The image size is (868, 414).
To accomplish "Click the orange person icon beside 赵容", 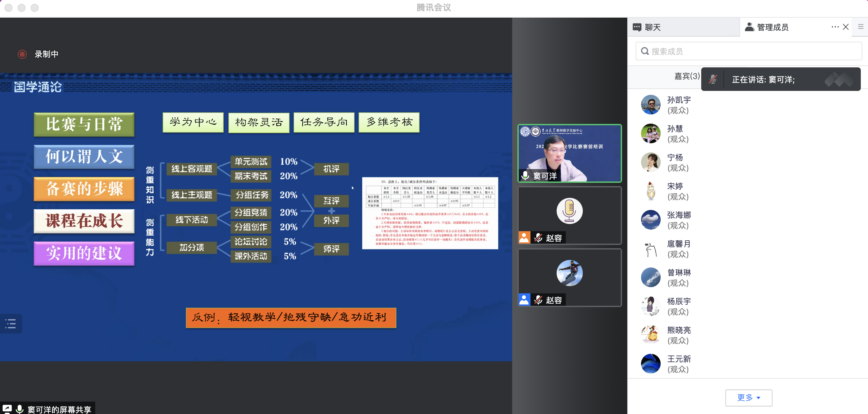I will [524, 237].
